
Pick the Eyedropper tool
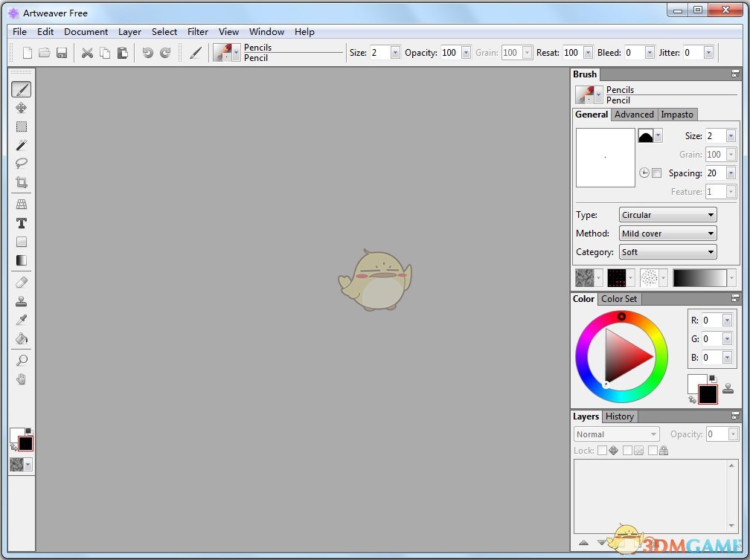tap(21, 319)
